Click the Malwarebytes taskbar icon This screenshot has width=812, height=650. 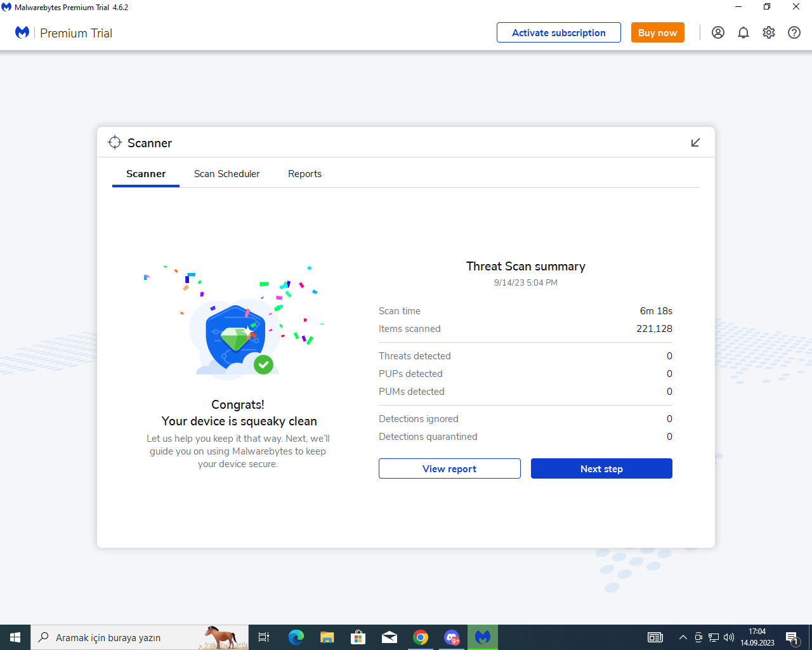pos(483,637)
